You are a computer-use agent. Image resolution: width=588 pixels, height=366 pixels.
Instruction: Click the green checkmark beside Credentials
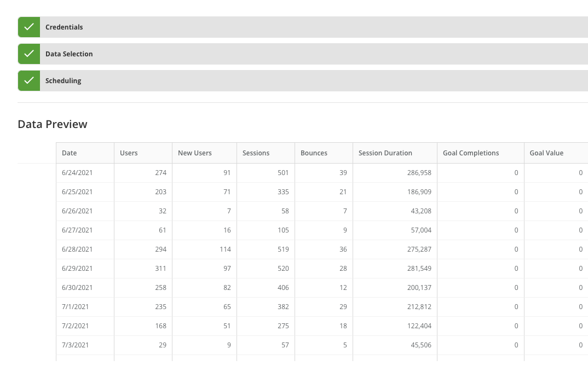click(29, 27)
